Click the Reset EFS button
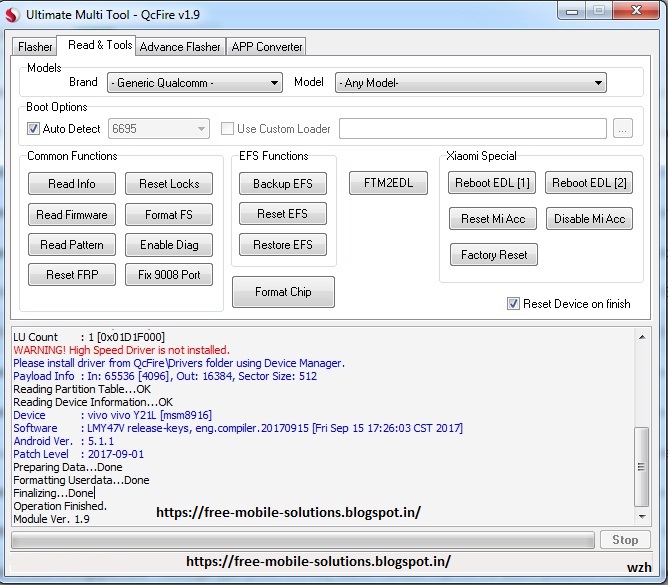The width and height of the screenshot is (668, 585). 283,213
